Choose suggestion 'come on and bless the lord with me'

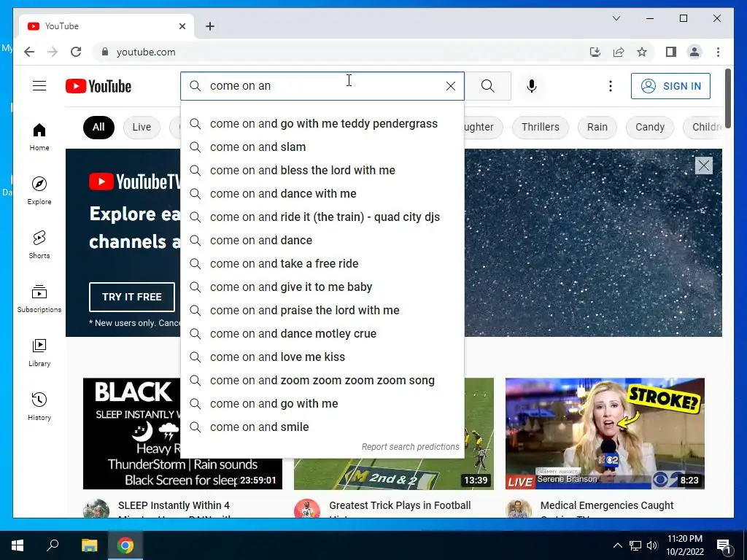[322, 170]
